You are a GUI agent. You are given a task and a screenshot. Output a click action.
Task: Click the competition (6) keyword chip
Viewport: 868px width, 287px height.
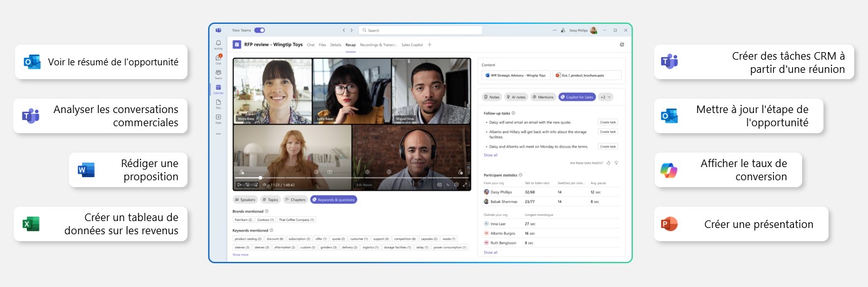(405, 239)
